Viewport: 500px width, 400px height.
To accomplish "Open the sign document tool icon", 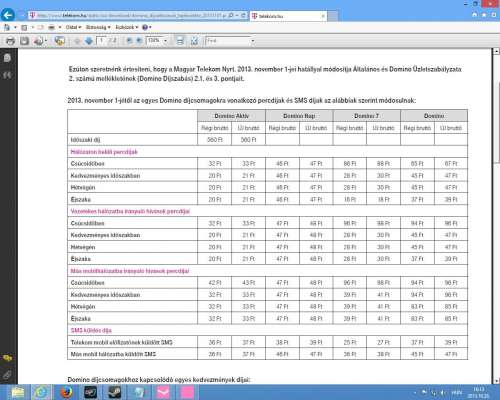I will 60,41.
